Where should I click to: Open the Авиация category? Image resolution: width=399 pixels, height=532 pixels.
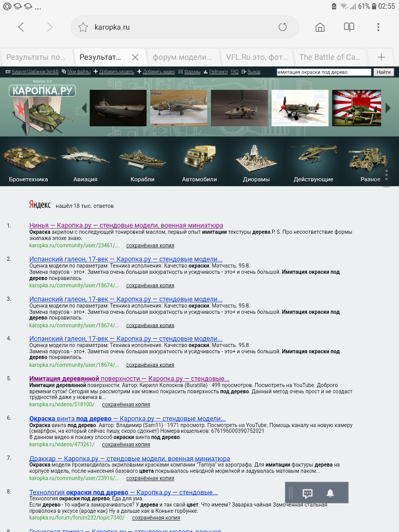[x=85, y=162]
